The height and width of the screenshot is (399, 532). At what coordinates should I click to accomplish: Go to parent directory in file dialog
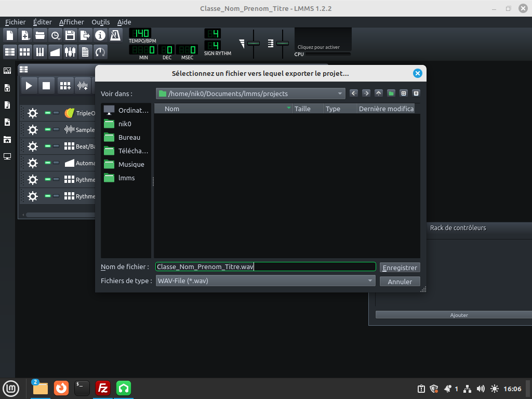coord(379,94)
